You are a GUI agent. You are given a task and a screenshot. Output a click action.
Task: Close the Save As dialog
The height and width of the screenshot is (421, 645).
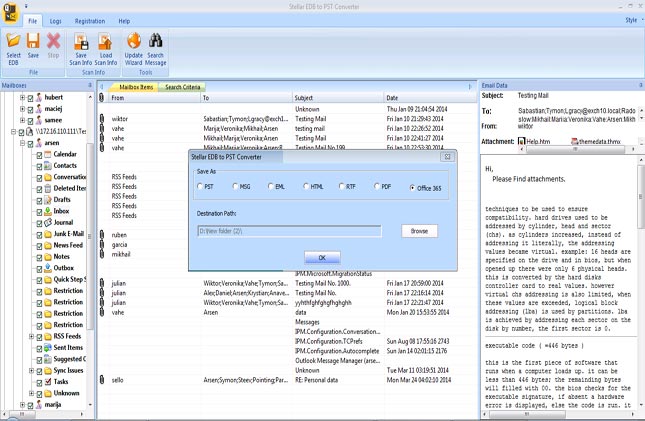tap(447, 156)
